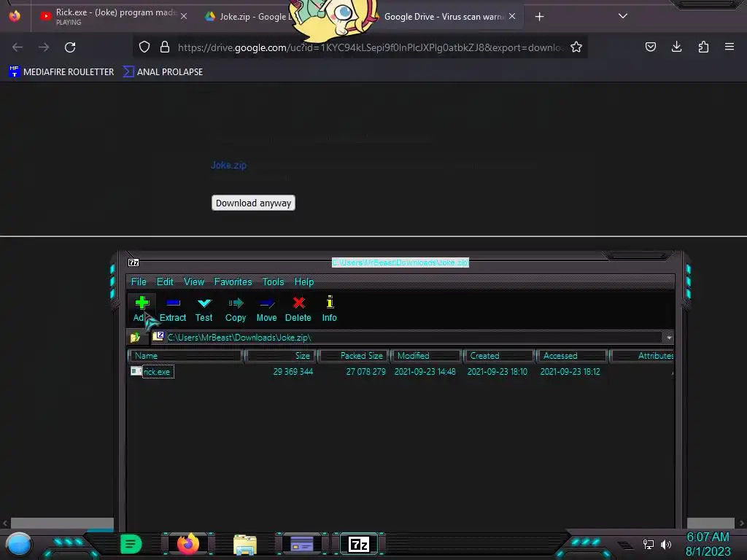Open the Info tool in 7-Zip

(329, 309)
